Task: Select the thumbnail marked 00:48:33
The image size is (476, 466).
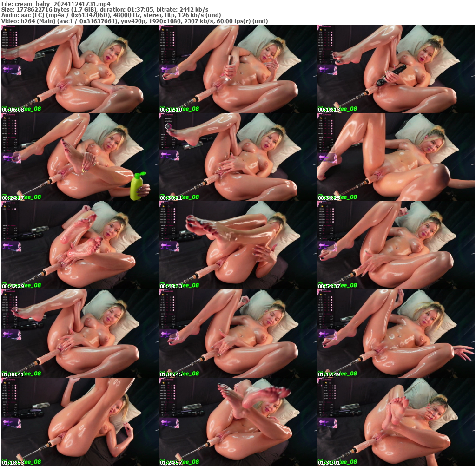Action: point(238,245)
